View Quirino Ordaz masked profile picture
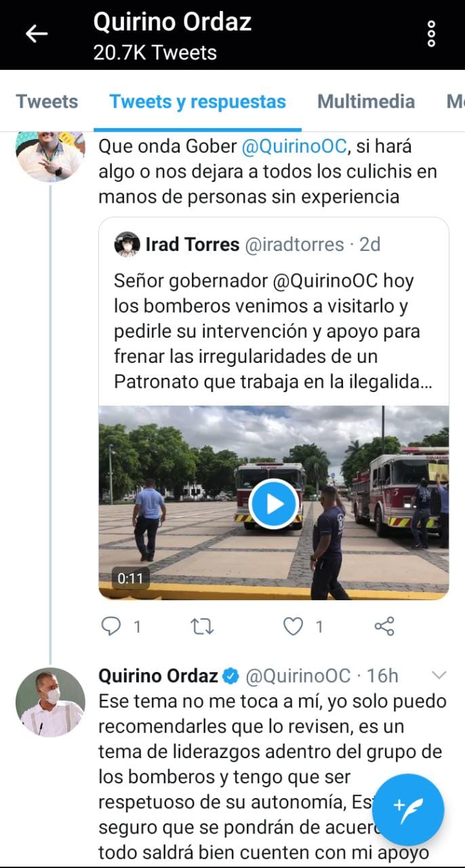Image resolution: width=465 pixels, height=868 pixels. click(50, 702)
